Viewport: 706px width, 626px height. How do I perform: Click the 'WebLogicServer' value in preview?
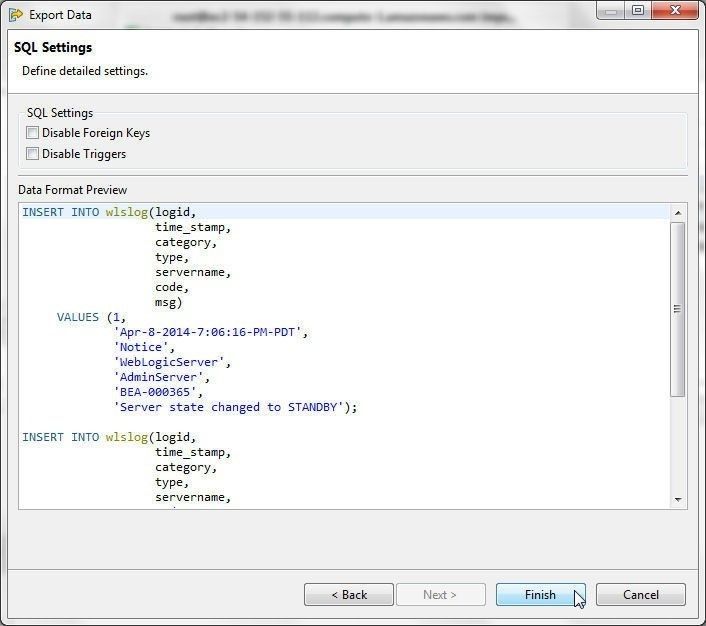(169, 362)
